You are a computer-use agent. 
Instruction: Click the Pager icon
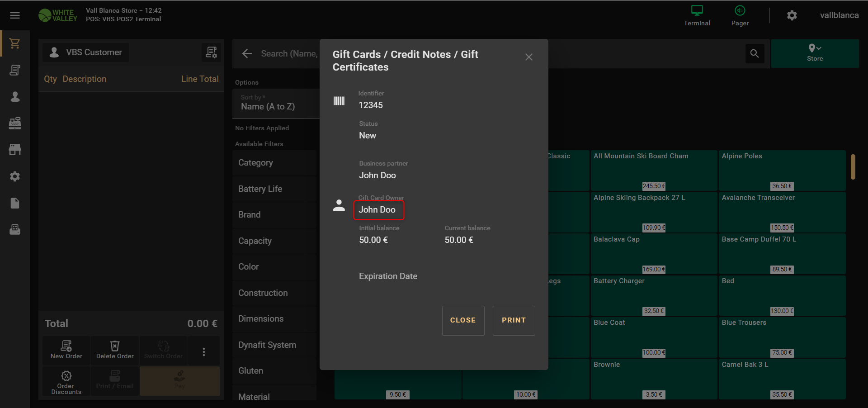point(740,15)
